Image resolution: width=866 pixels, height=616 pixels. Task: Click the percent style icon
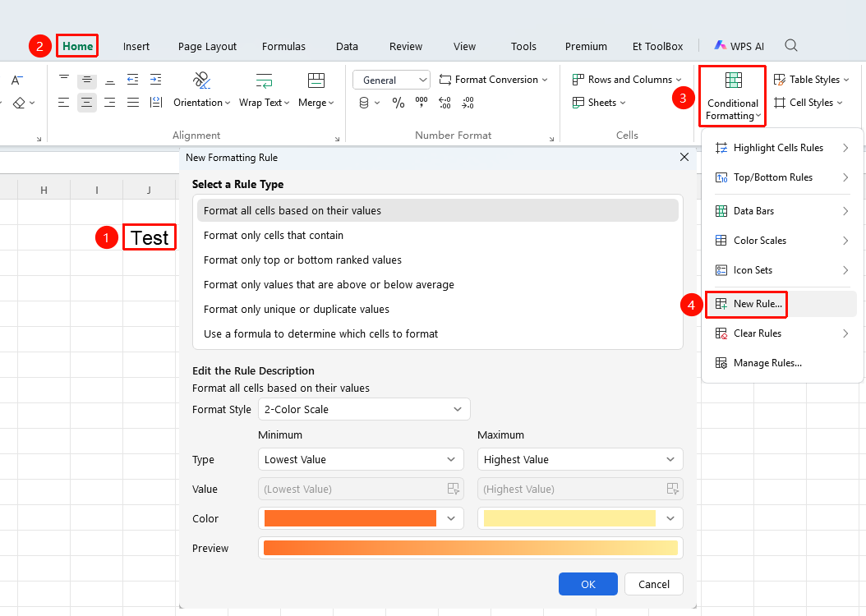(398, 103)
